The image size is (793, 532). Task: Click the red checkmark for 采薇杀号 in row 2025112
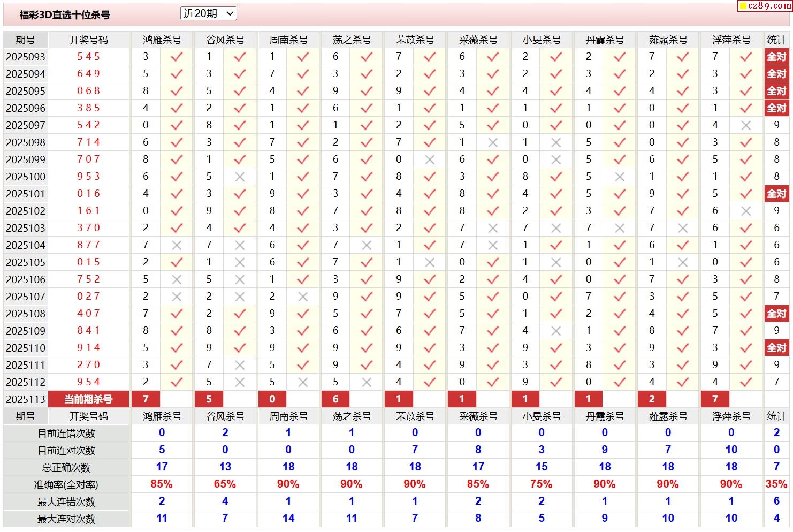tap(493, 382)
